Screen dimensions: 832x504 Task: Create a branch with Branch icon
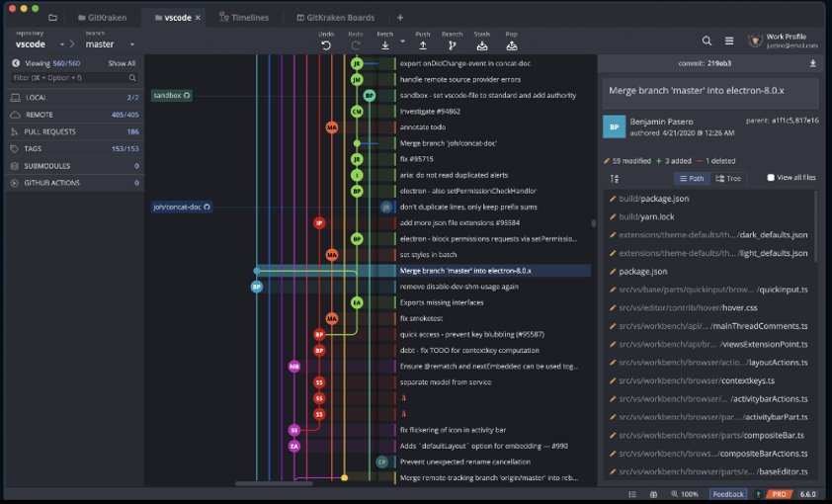tap(453, 45)
